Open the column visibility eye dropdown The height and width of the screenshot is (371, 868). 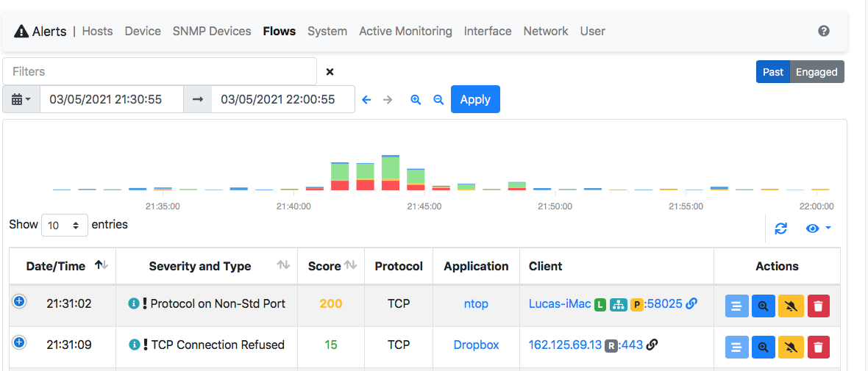pyautogui.click(x=819, y=228)
